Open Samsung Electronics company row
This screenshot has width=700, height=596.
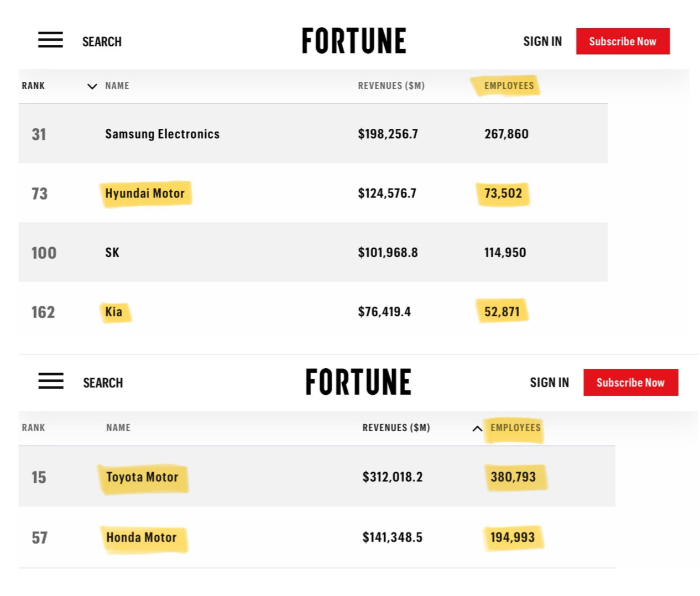pos(162,134)
